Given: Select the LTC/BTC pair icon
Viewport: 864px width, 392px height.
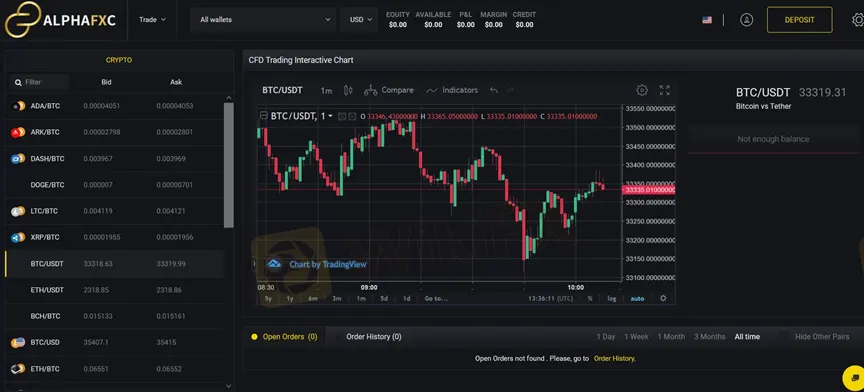Looking at the screenshot, I should 18,211.
